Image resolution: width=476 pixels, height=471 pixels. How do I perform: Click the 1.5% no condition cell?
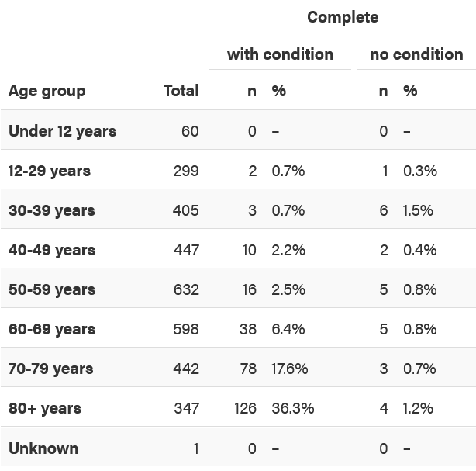tap(418, 210)
